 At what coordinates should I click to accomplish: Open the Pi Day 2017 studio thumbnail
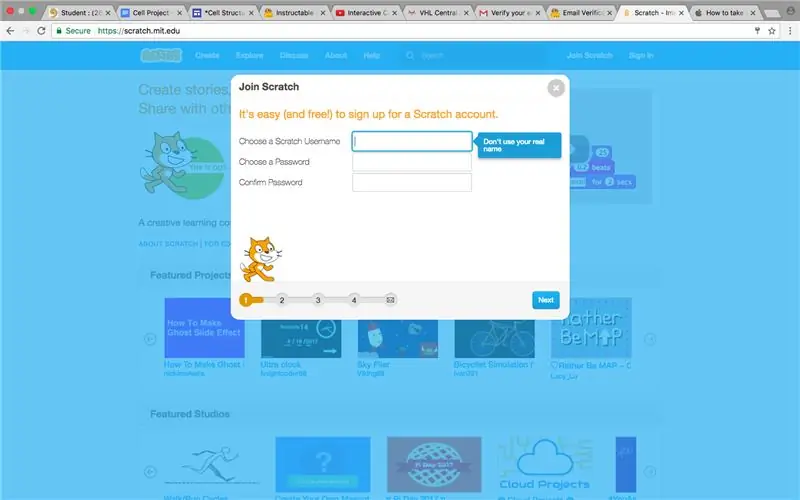coord(434,464)
